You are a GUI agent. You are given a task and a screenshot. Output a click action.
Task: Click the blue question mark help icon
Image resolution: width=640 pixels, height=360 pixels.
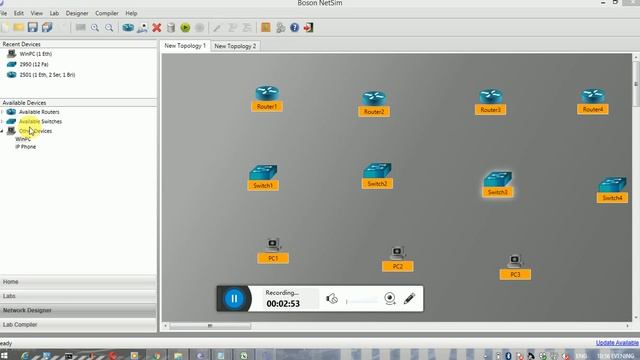point(294,27)
